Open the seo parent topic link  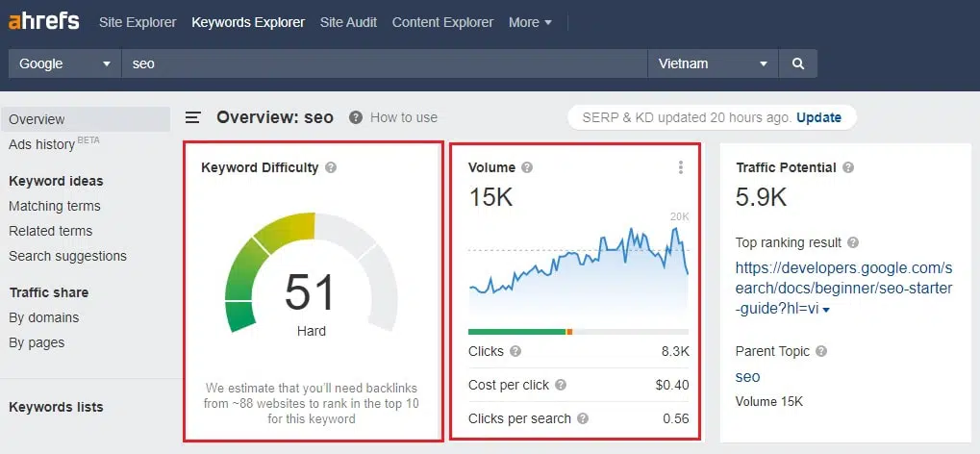click(x=747, y=376)
